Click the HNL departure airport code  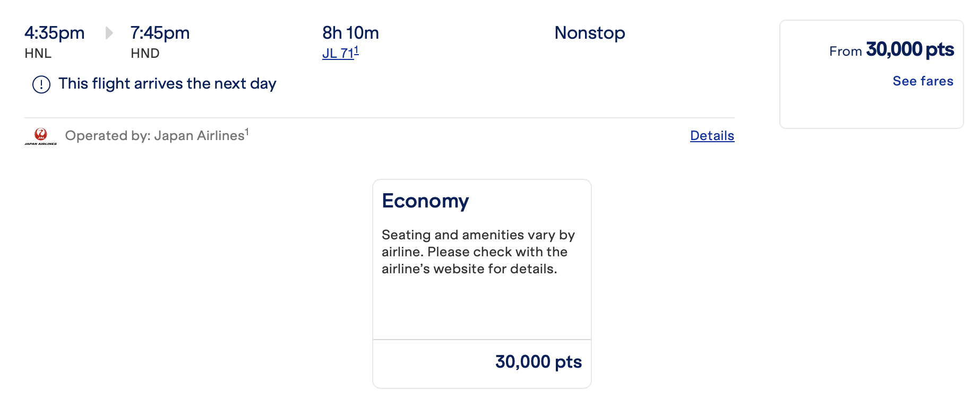pos(38,54)
